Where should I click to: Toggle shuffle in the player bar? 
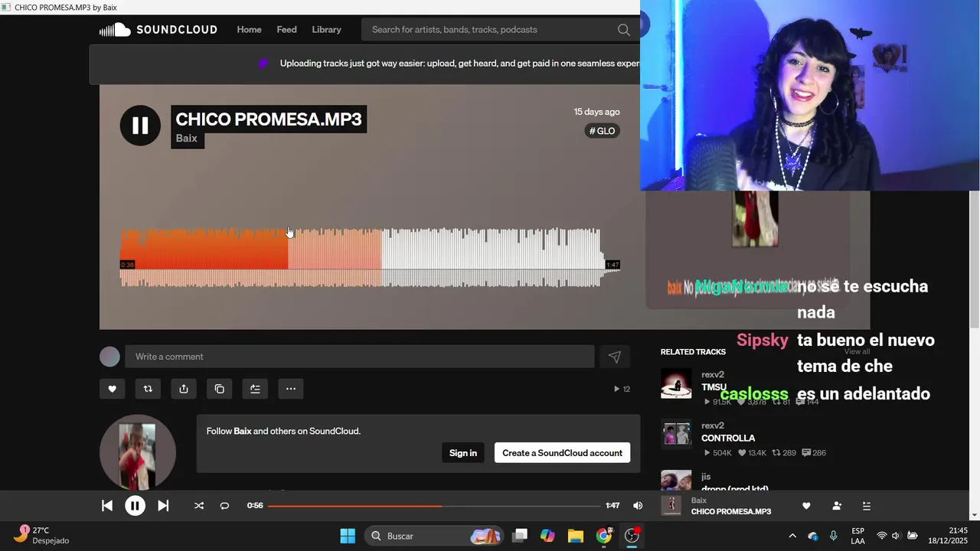click(x=199, y=506)
